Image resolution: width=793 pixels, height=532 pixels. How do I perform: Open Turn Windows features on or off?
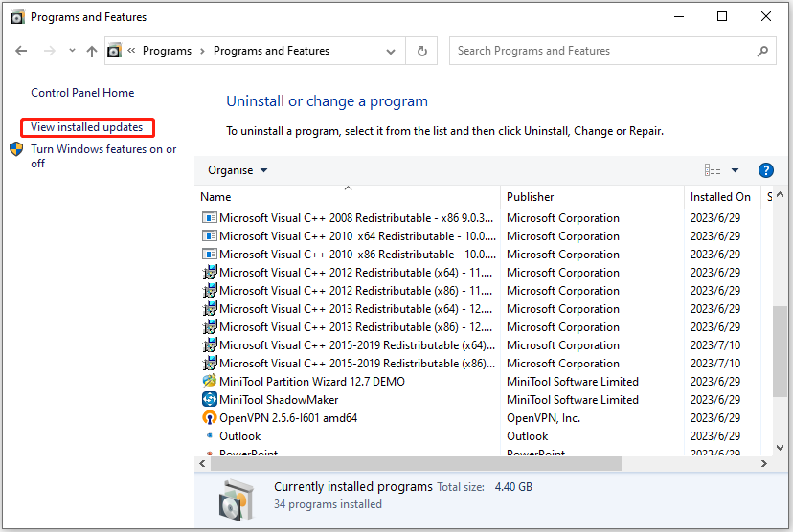point(103,156)
